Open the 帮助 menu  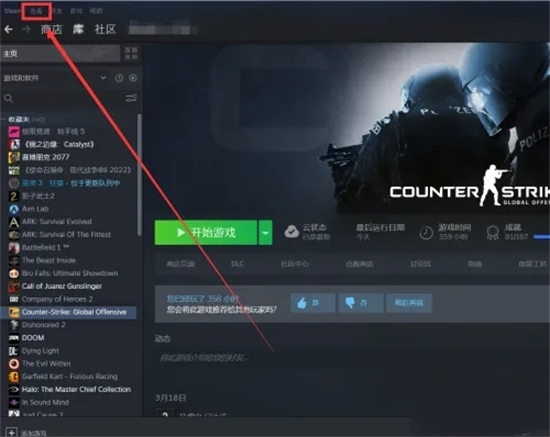pos(96,11)
